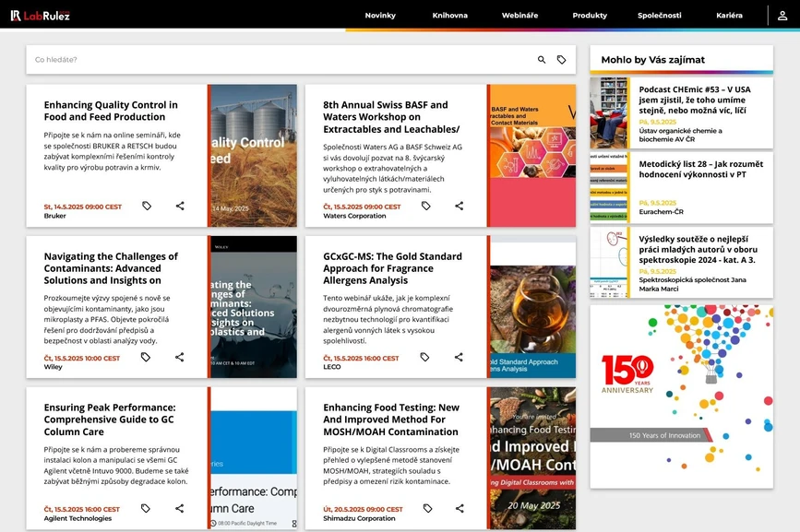Share the Shimadzu MOSH/MOAH webinar
Image resolution: width=800 pixels, height=532 pixels.
coord(459,508)
